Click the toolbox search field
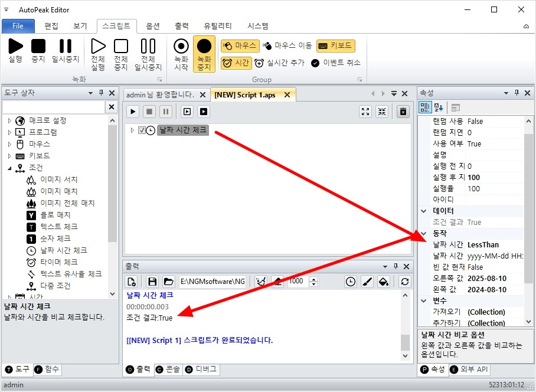 pos(53,107)
